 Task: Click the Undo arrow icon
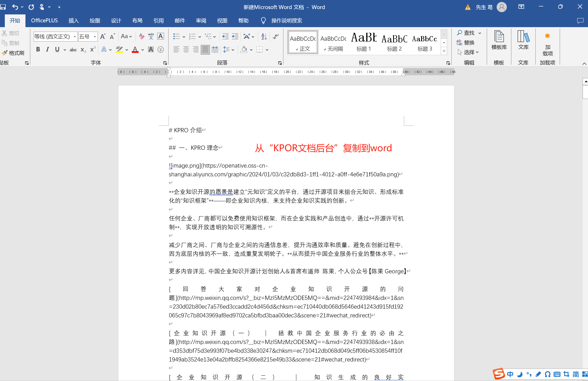(15, 7)
